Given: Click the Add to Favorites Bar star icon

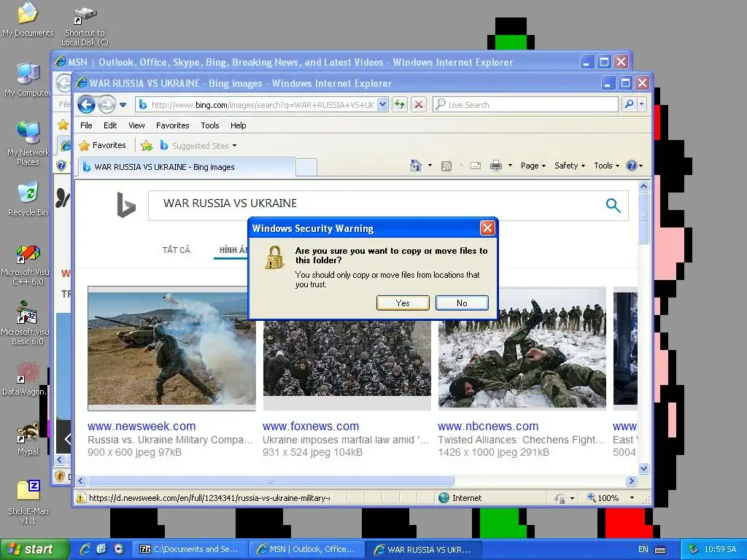Looking at the screenshot, I should 147,146.
